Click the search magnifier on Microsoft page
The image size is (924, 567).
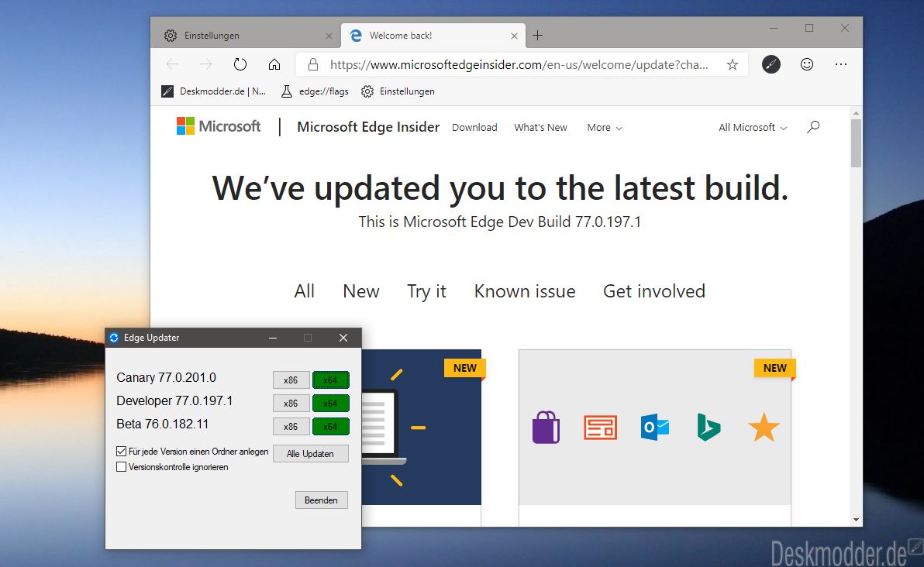813,126
